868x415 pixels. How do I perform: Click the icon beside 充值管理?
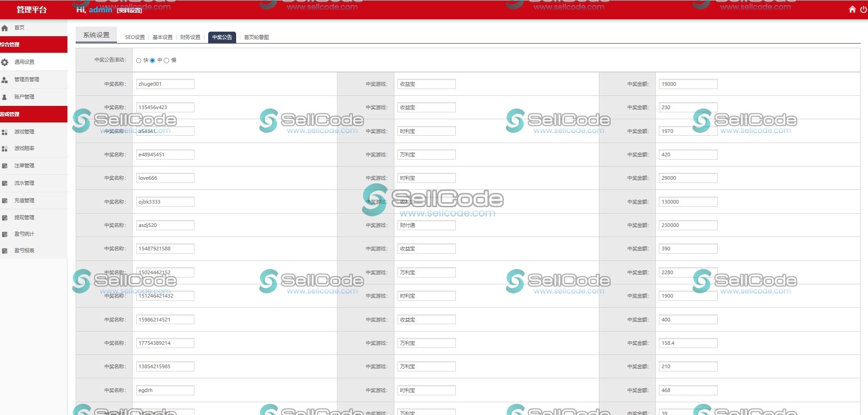coord(5,201)
